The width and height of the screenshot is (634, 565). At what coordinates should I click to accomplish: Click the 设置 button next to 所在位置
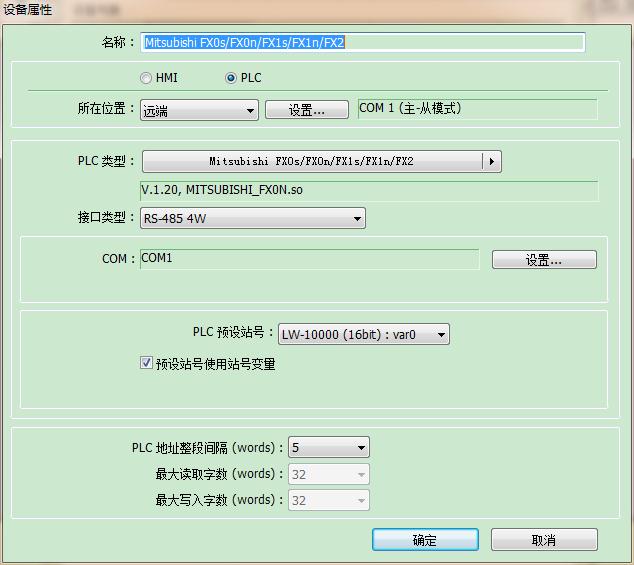(x=307, y=110)
